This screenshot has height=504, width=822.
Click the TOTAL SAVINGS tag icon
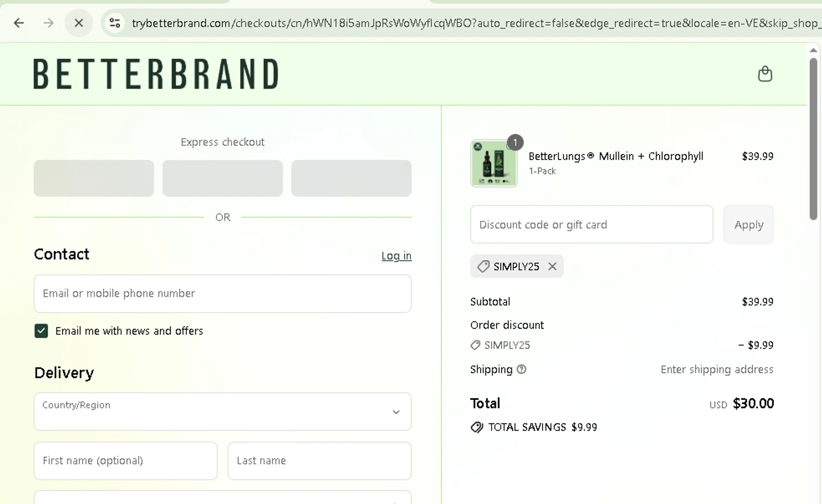pyautogui.click(x=477, y=427)
